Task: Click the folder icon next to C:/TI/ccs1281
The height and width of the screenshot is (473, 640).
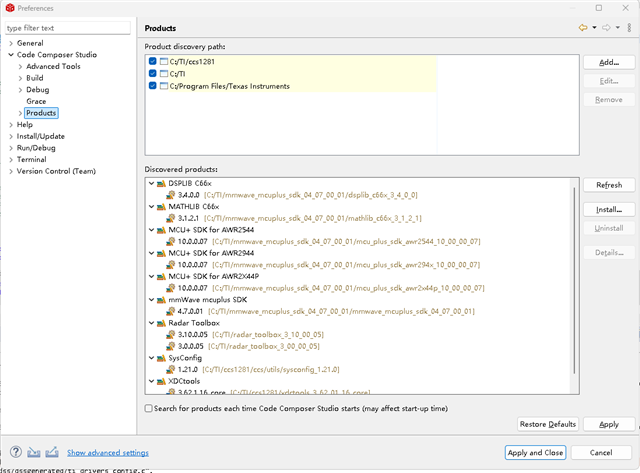Action: [164, 62]
